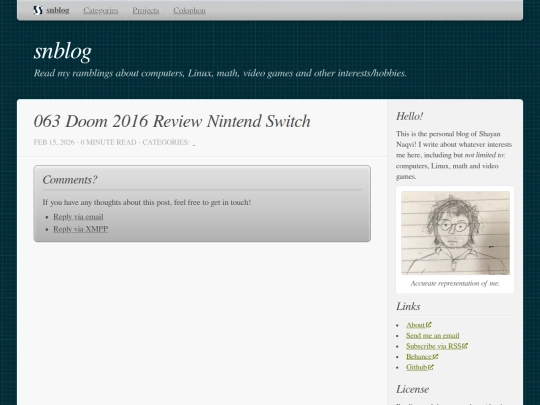The image size is (540, 405).
Task: Open Subscribe via RSS link
Action: 434,346
